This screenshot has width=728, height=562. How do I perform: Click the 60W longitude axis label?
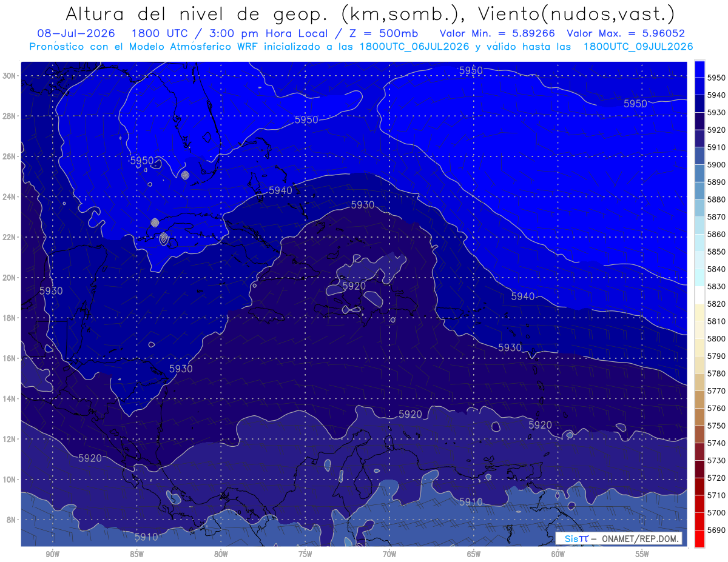(x=558, y=554)
